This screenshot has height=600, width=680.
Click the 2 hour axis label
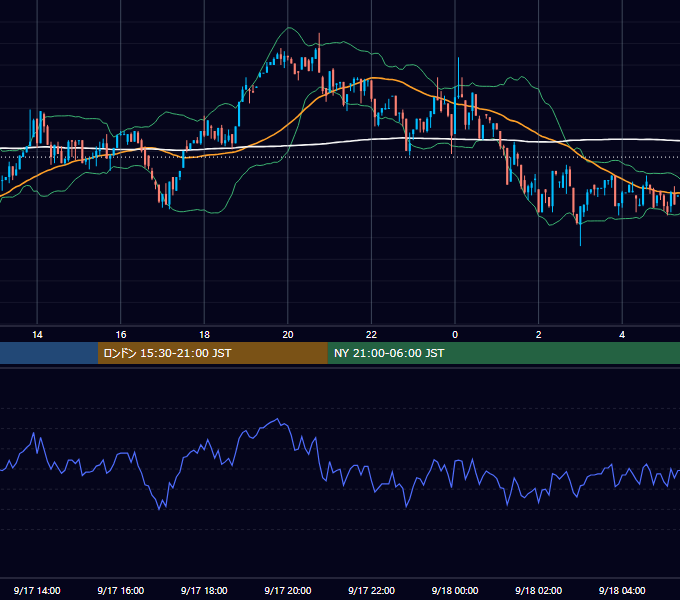[x=539, y=335]
